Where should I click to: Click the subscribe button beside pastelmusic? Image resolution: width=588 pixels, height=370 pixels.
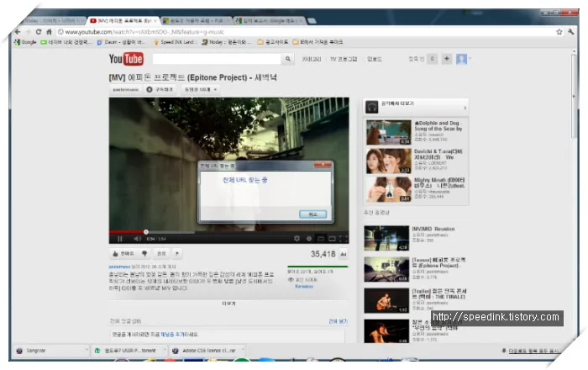[x=160, y=90]
